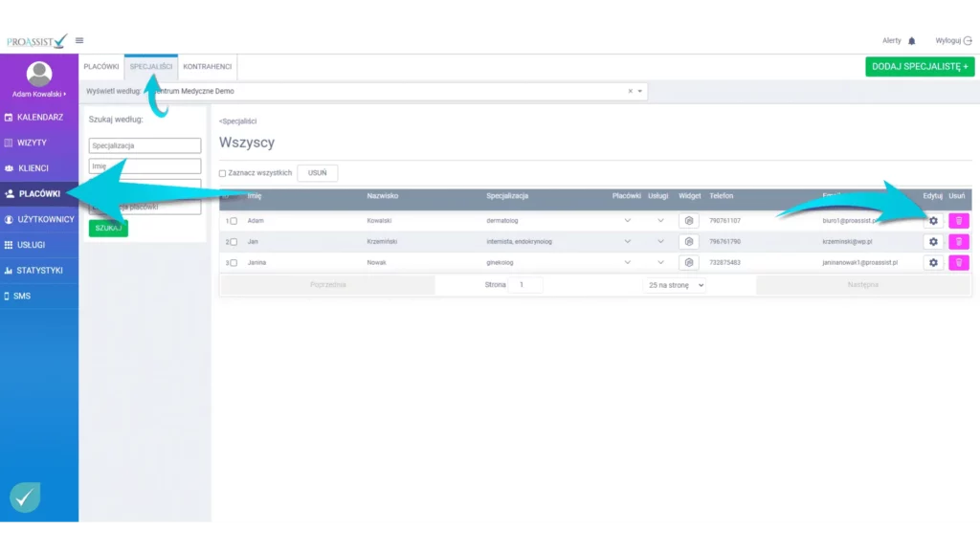This screenshot has width=980, height=551.
Task: Click widget icon for Adam Kowalski
Action: [688, 221]
